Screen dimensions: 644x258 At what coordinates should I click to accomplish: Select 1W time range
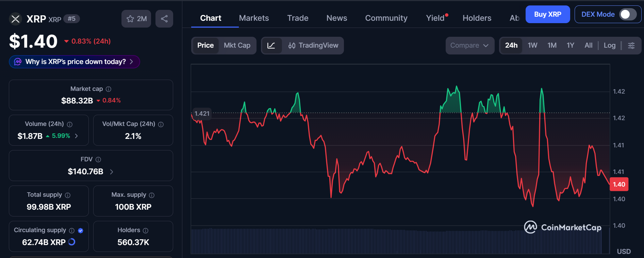tap(532, 46)
